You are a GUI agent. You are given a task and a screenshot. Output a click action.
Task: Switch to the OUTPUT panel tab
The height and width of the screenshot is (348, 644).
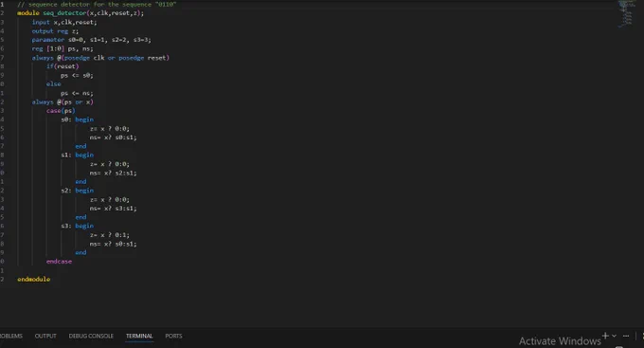pyautogui.click(x=45, y=336)
